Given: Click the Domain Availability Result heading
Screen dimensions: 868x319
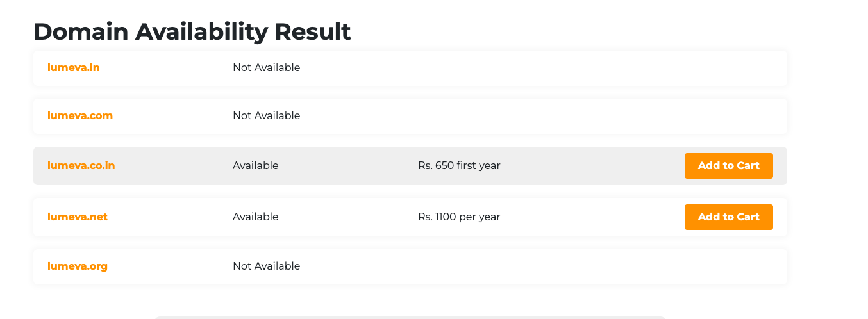Looking at the screenshot, I should point(192,31).
